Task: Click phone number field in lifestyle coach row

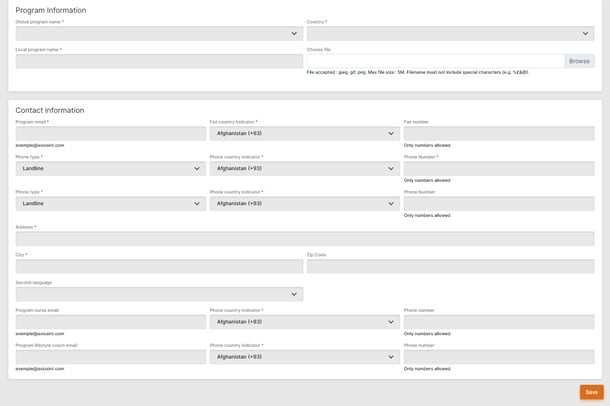Action: click(498, 357)
